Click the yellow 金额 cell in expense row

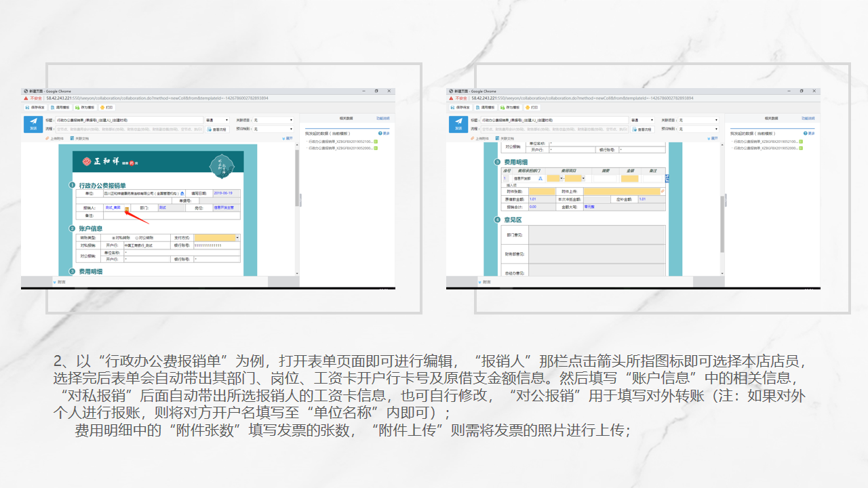point(630,179)
